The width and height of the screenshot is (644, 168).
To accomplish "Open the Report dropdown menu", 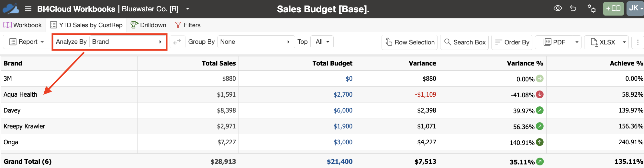I will pyautogui.click(x=27, y=42).
